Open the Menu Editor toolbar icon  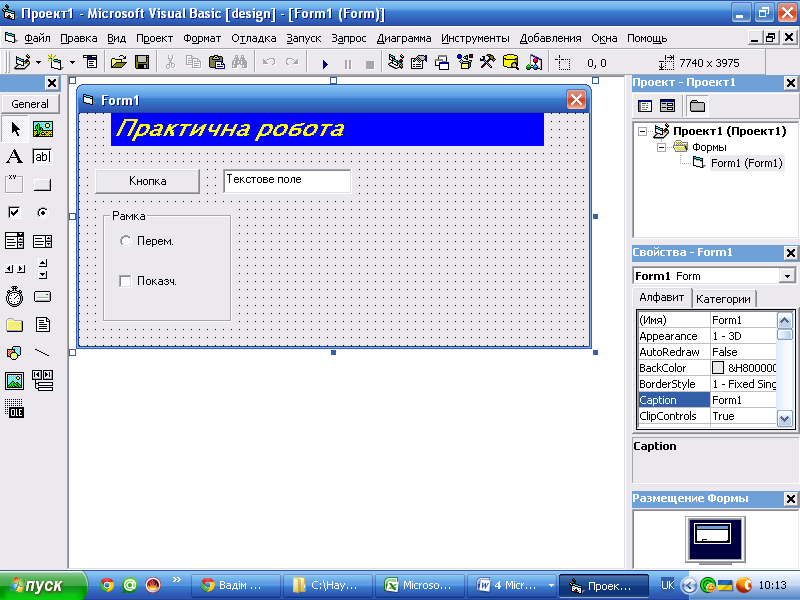pyautogui.click(x=91, y=63)
